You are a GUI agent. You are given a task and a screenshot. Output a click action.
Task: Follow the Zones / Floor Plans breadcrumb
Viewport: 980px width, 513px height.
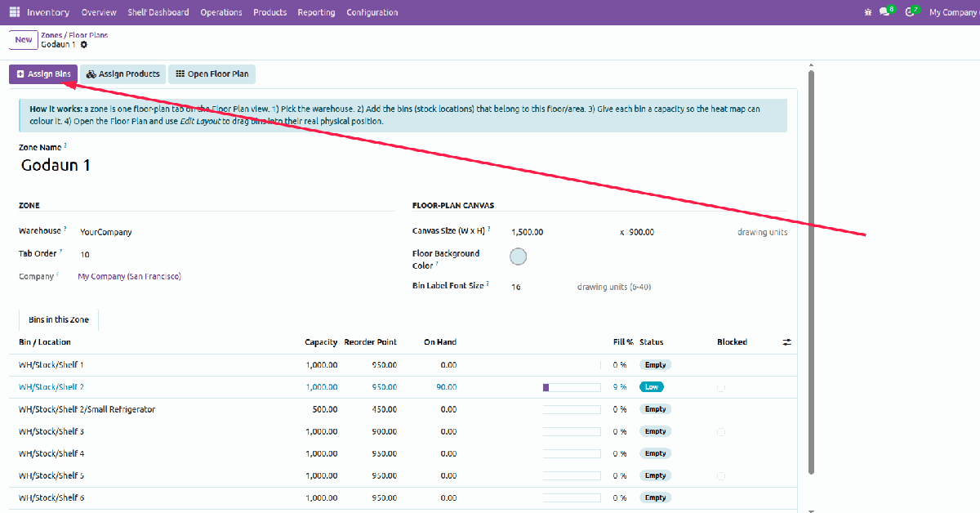74,35
